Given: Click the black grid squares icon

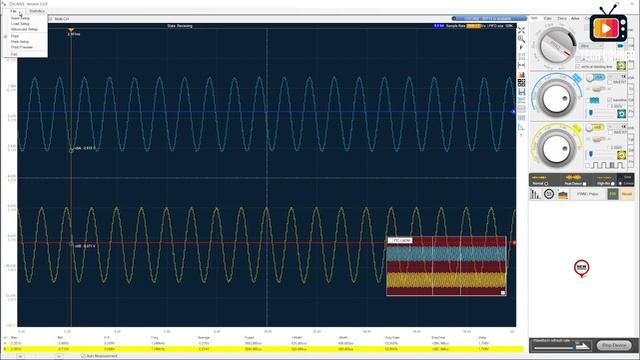Looking at the screenshot, I should 521,83.
